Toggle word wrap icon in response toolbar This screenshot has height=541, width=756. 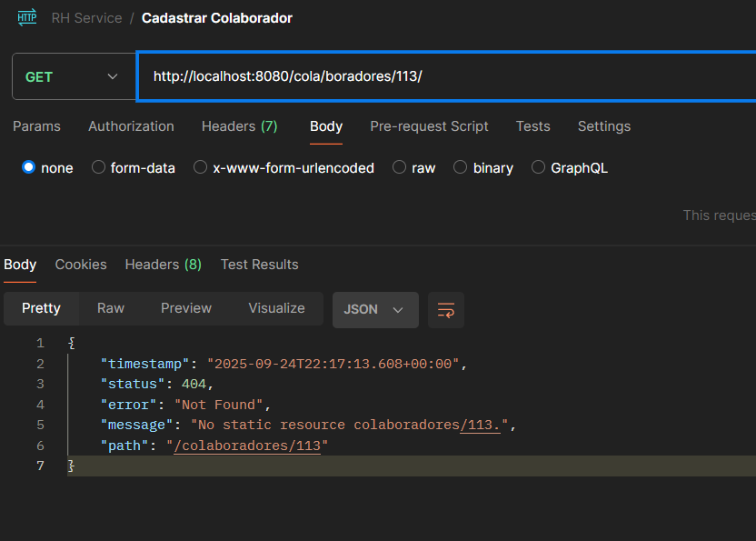446,310
